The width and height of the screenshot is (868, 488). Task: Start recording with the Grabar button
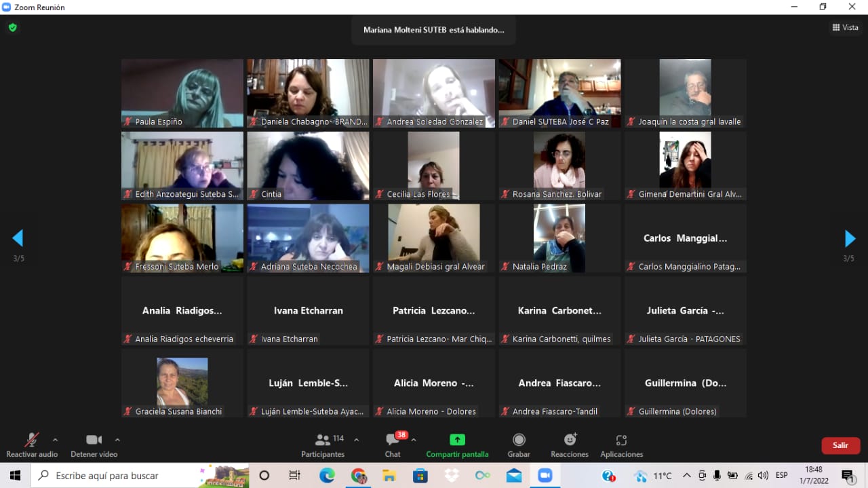519,445
